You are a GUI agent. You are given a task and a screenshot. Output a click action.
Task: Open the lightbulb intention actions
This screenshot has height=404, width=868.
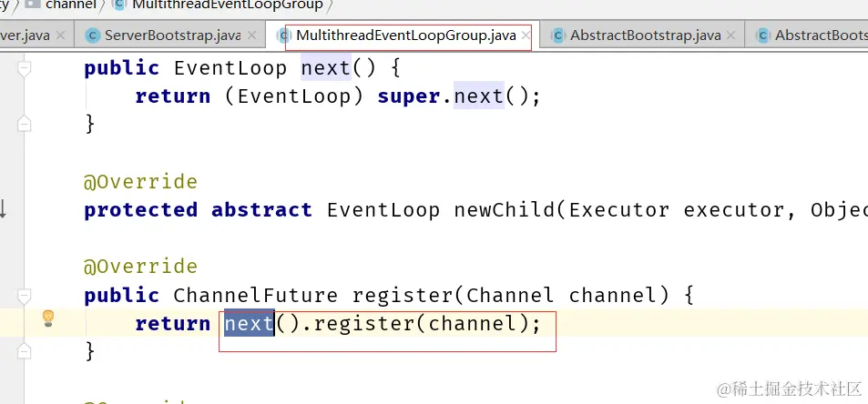click(x=48, y=318)
